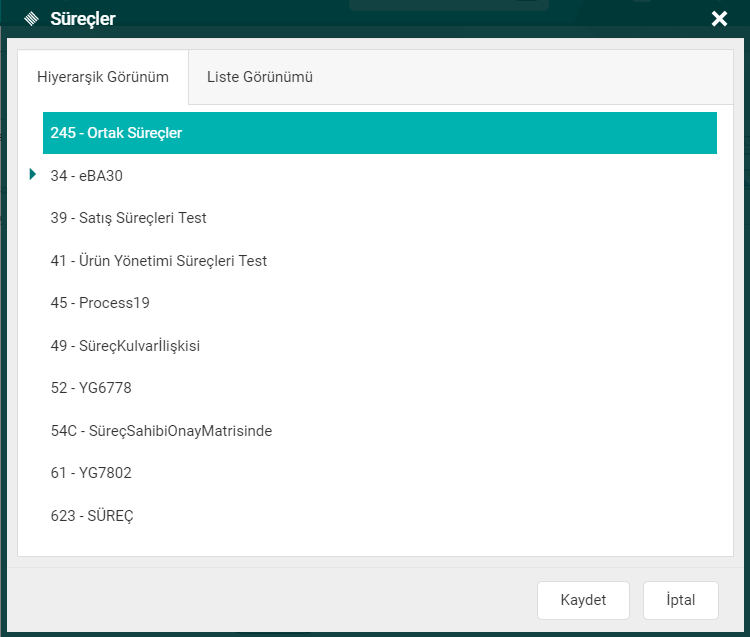The height and width of the screenshot is (637, 750).
Task: Expand the 34 - eBA30 tree node arrow
Action: 34,174
